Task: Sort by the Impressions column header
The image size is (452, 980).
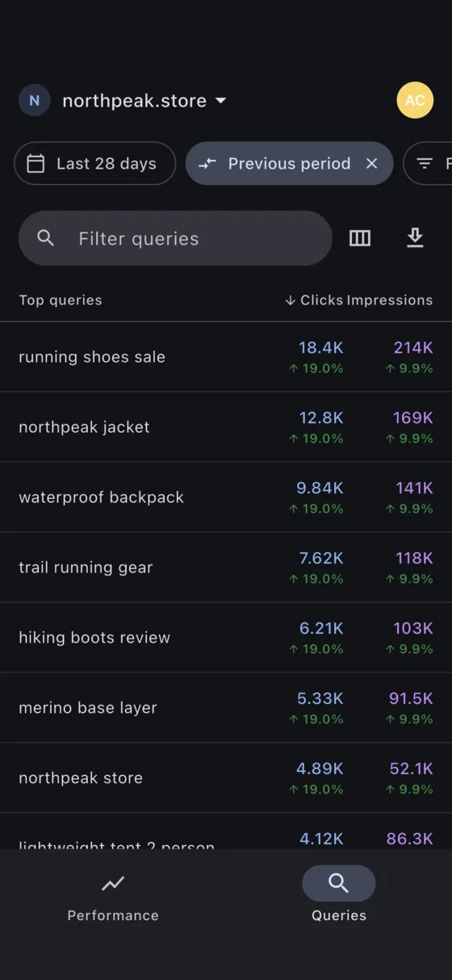Action: coord(390,300)
